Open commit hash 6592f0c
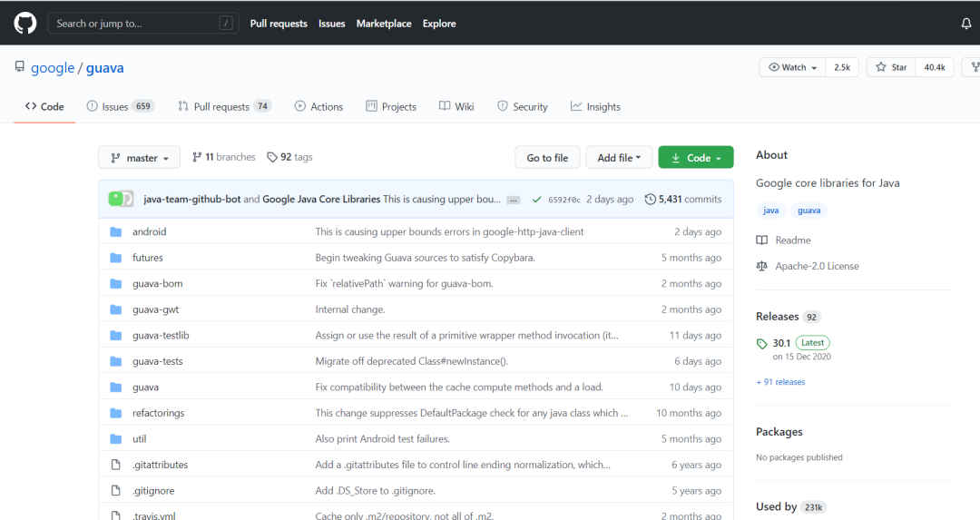The height and width of the screenshot is (520, 980). coord(564,200)
